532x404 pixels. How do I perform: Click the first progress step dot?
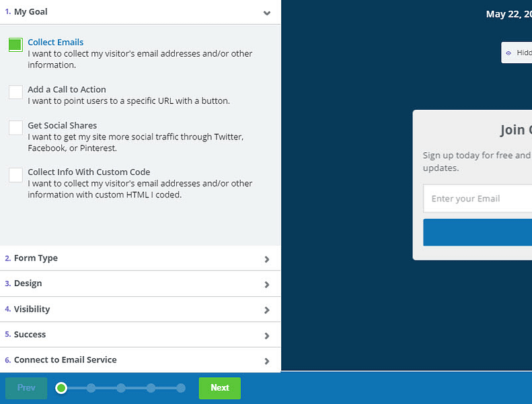coord(61,388)
